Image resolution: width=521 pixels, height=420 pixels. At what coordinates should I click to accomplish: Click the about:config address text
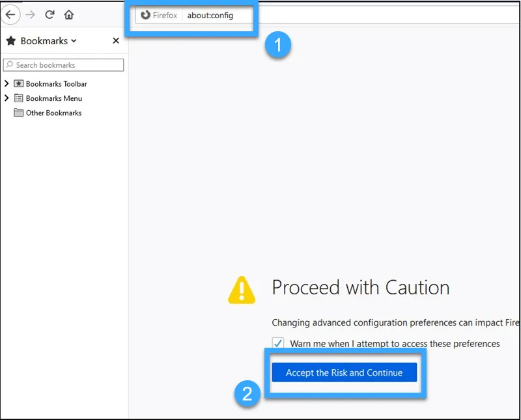(210, 16)
